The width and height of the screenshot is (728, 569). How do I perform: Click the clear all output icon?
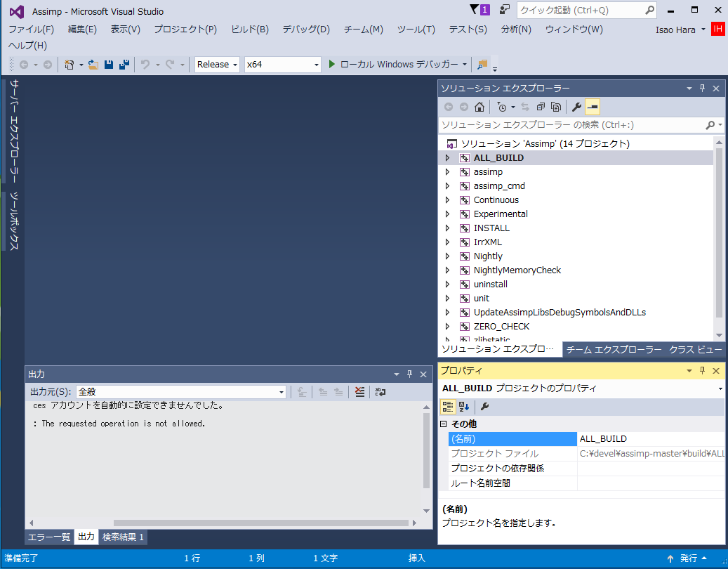coord(360,392)
